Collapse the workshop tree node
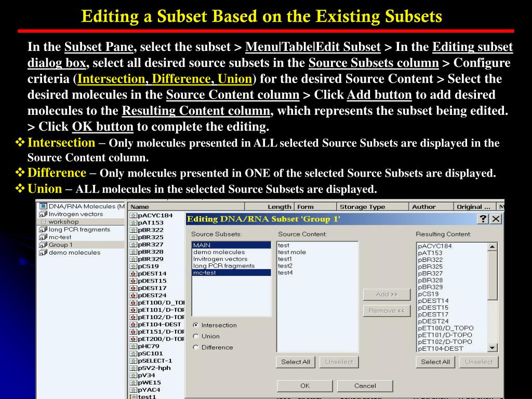This screenshot has height=399, width=532. pos(43,222)
